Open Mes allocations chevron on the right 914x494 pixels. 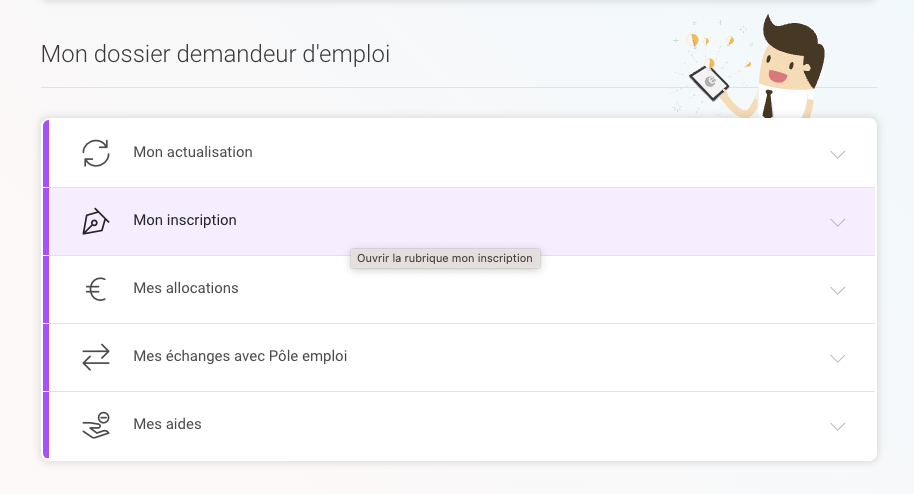pyautogui.click(x=838, y=290)
